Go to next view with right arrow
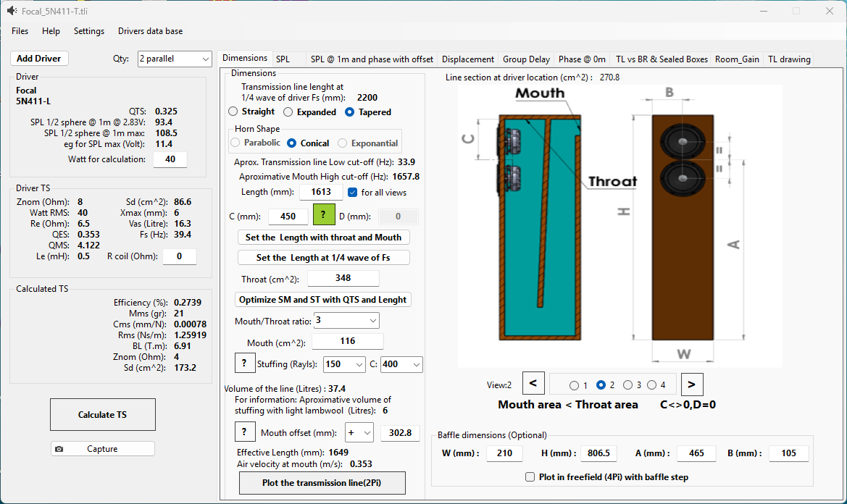The width and height of the screenshot is (847, 504). (691, 384)
